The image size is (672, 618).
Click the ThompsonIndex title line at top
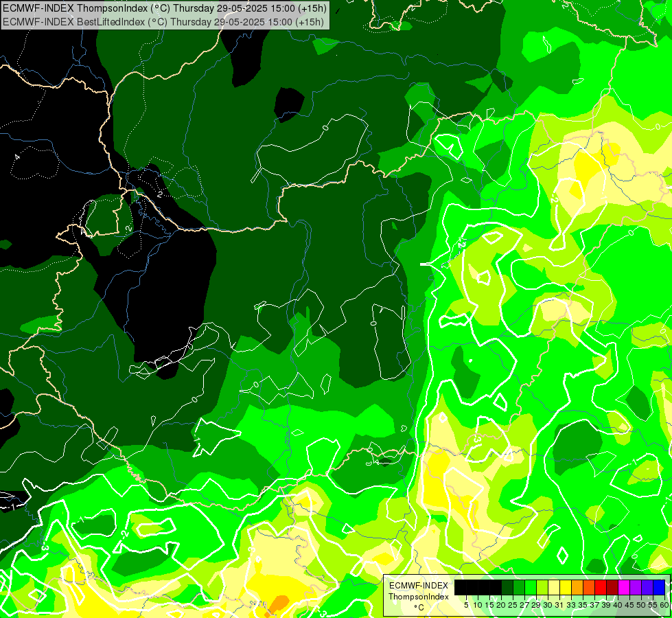click(x=165, y=8)
